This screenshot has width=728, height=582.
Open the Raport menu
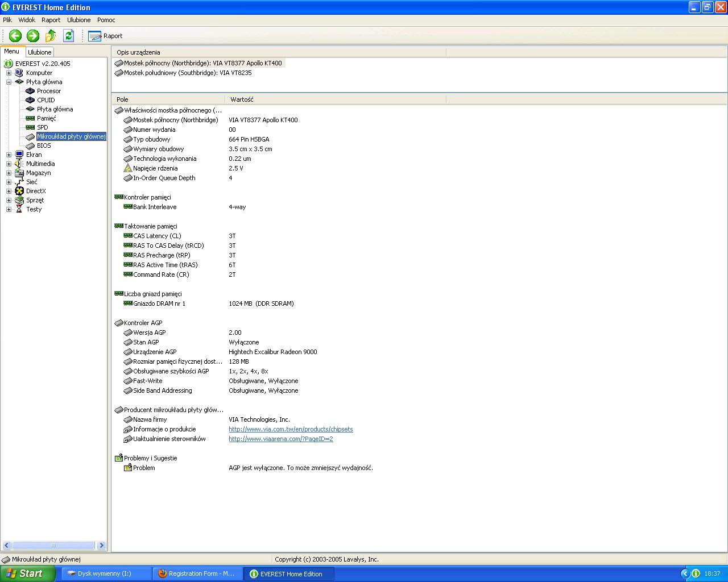(x=51, y=20)
